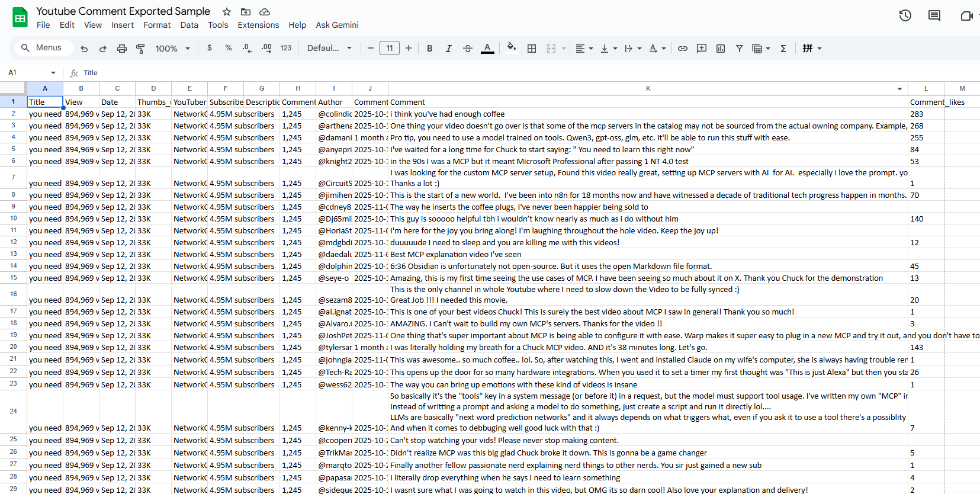The height and width of the screenshot is (494, 980).
Task: Open the Functions sigma menu
Action: (x=783, y=49)
